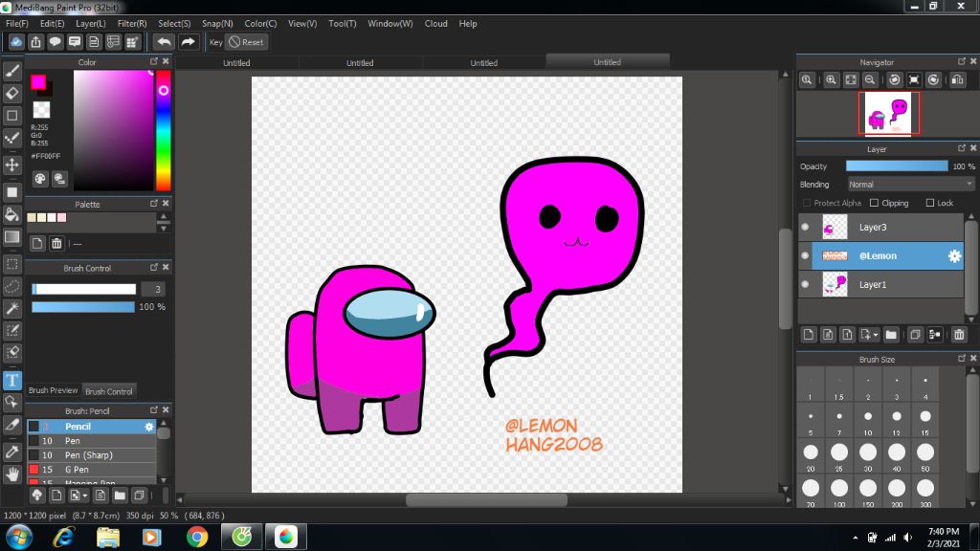Click the Undo arrow in the toolbar
Image resolution: width=980 pixels, height=551 pixels.
pyautogui.click(x=164, y=42)
